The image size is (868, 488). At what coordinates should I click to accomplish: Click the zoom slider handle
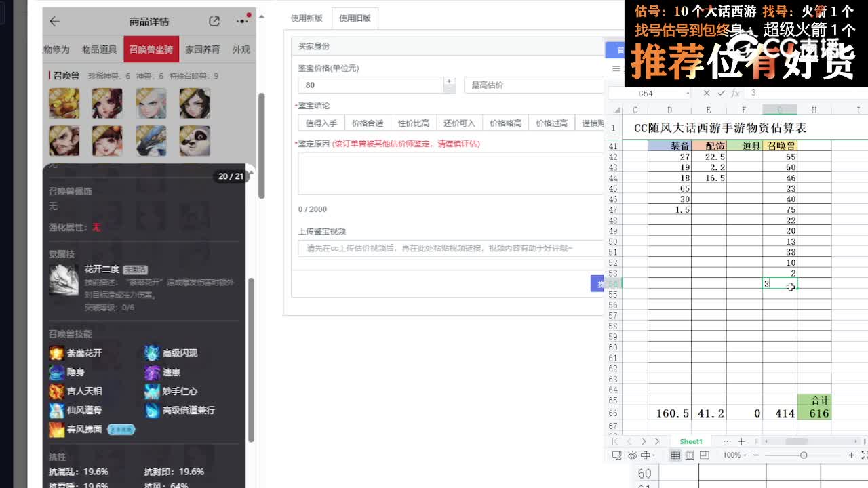(x=804, y=455)
